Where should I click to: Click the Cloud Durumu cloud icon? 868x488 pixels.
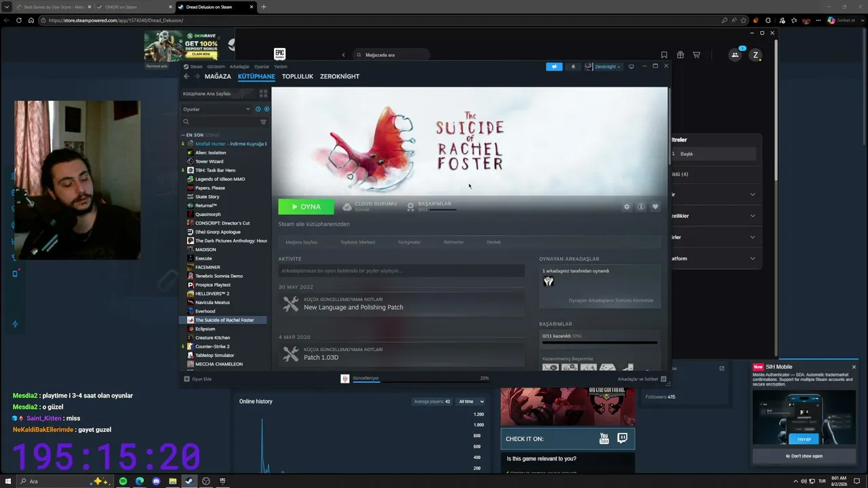pos(347,207)
